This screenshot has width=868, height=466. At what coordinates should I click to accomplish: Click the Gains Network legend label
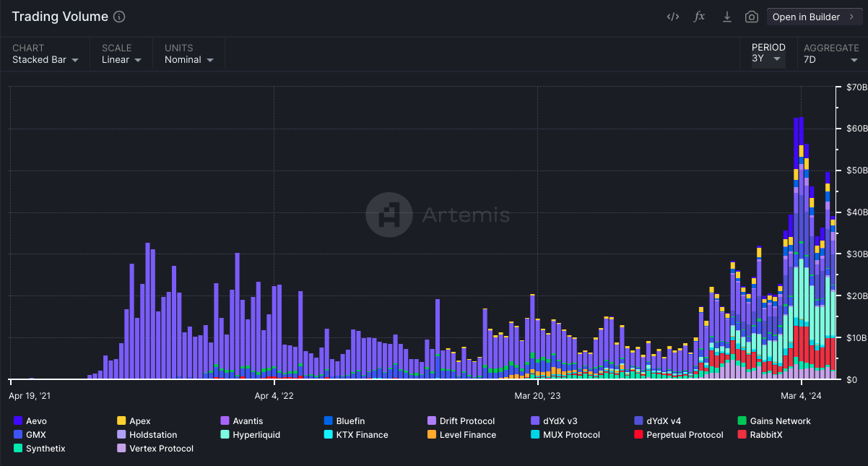780,421
